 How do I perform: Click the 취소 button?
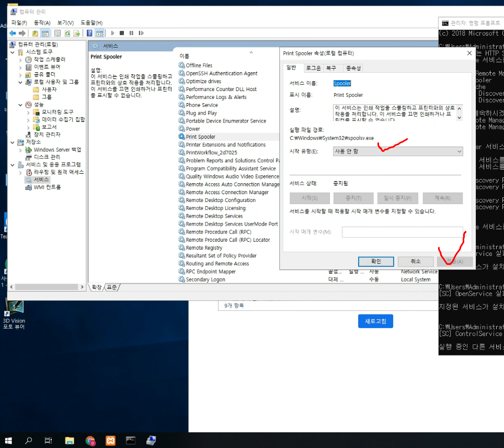[416, 261]
